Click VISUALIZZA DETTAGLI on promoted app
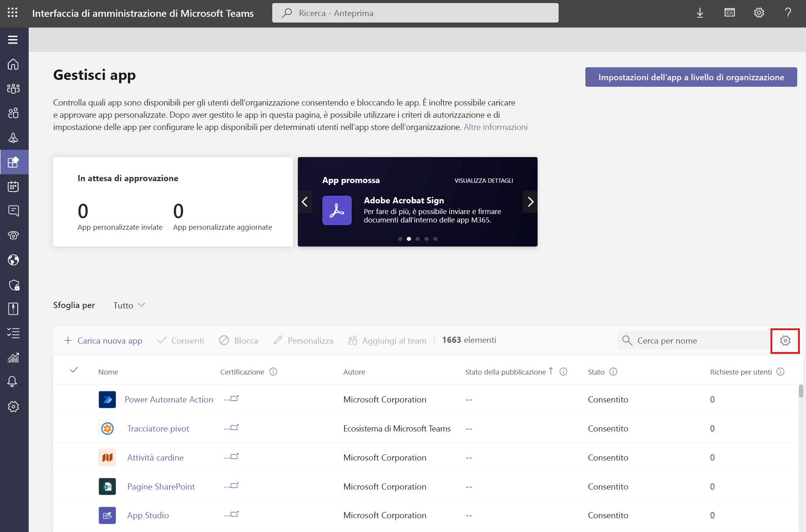The height and width of the screenshot is (532, 806). coord(484,180)
